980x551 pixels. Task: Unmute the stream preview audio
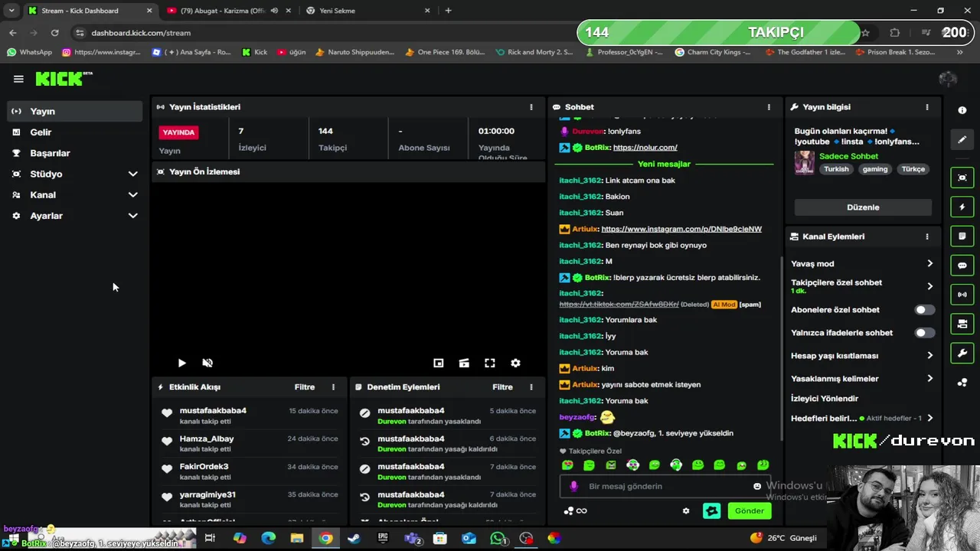[207, 364]
